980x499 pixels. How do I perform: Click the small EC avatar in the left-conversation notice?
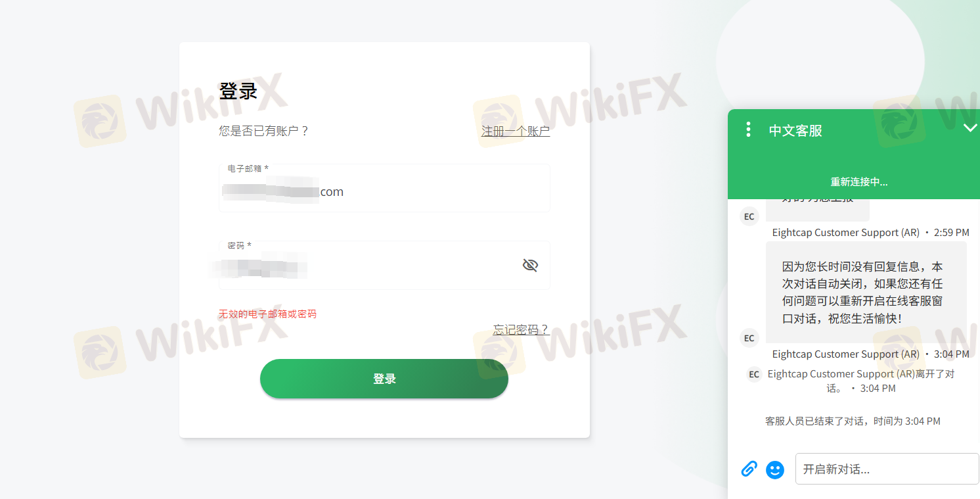tap(754, 374)
